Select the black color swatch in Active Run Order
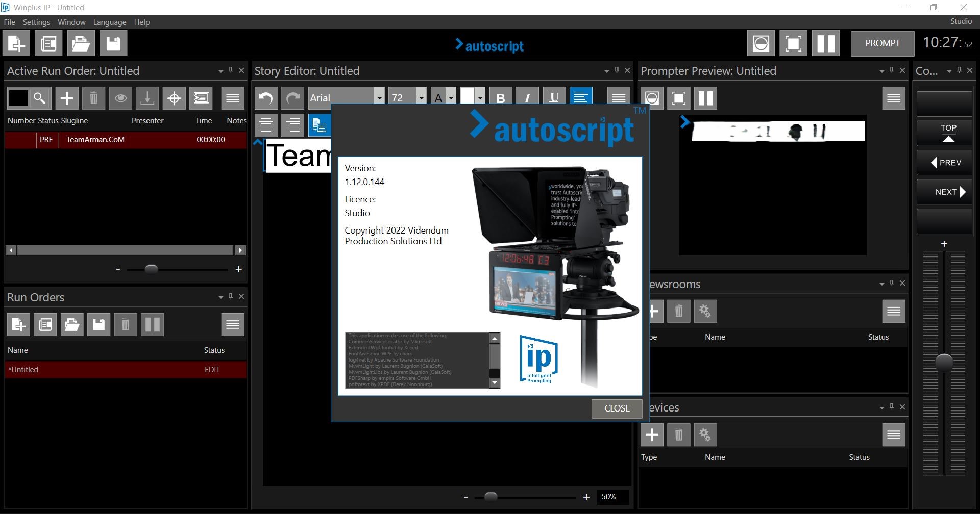This screenshot has height=514, width=980. point(18,98)
